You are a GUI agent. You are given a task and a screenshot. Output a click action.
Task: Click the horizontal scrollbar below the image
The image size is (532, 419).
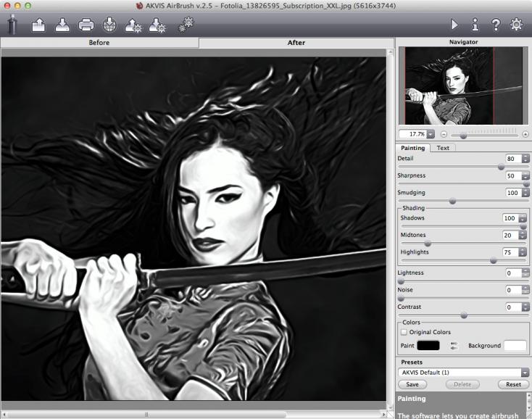(194, 414)
